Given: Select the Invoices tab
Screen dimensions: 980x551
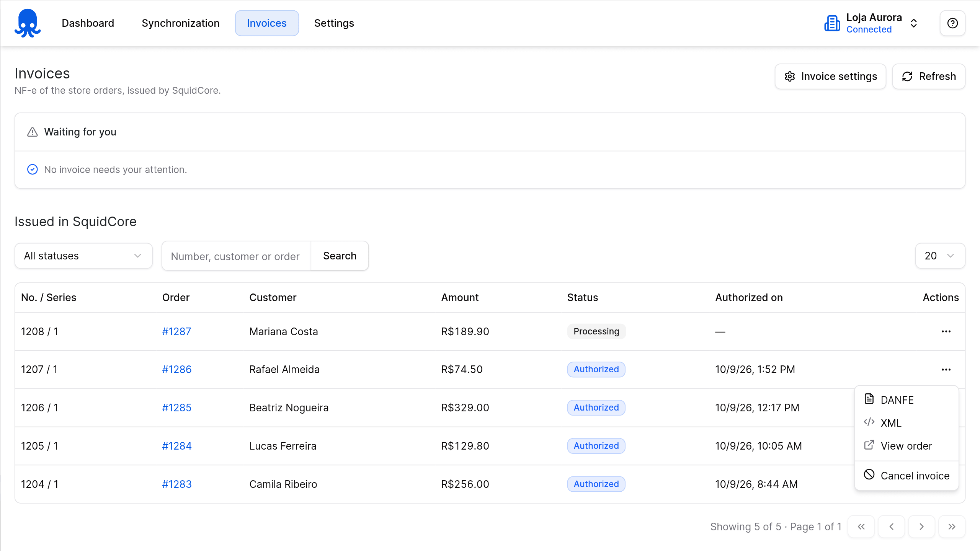Looking at the screenshot, I should pos(267,23).
